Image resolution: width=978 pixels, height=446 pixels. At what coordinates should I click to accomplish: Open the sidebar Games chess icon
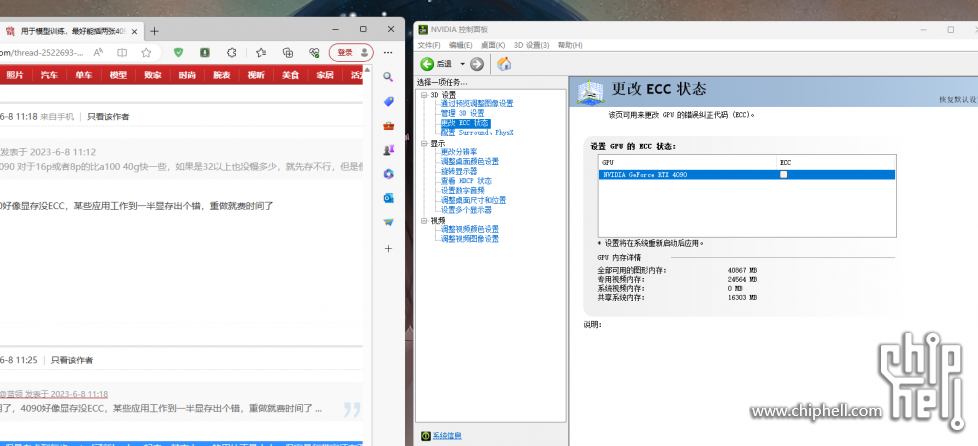(389, 150)
